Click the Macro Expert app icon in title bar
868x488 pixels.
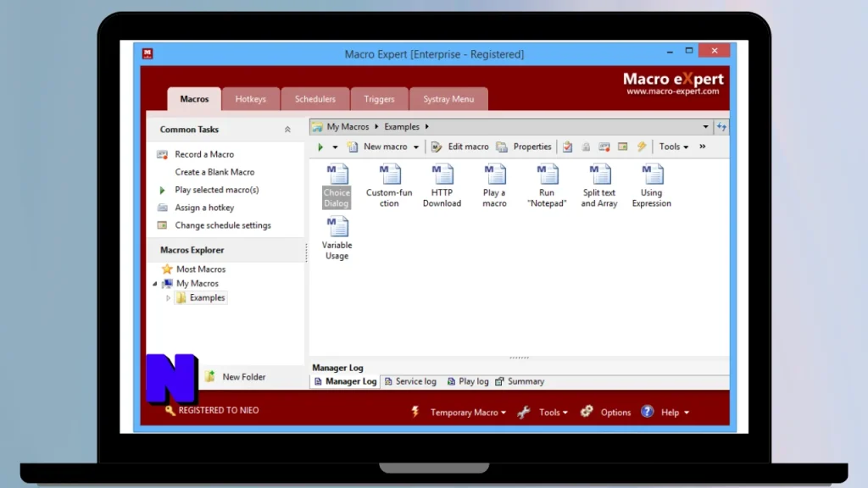click(147, 53)
